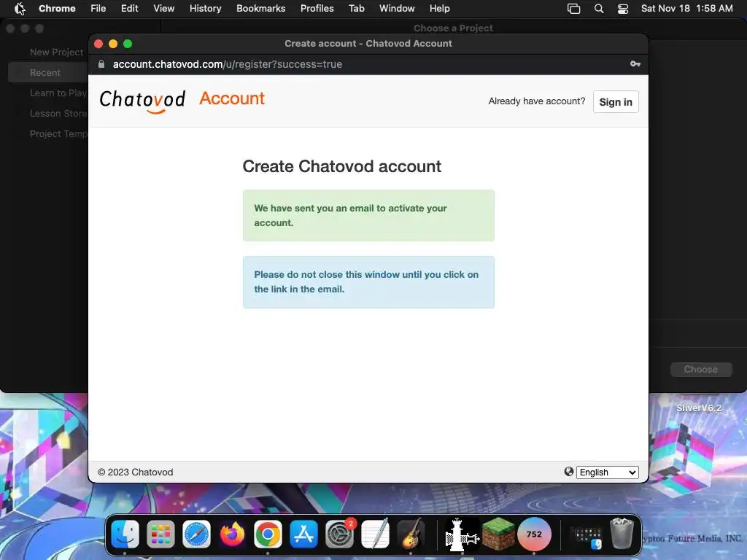Select Project Templates in GarageBand sidebar

click(58, 134)
